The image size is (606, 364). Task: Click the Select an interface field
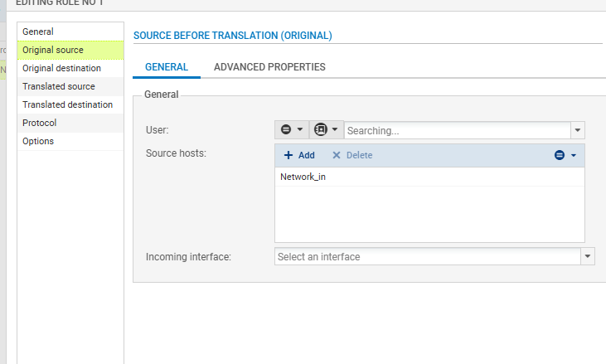pyautogui.click(x=427, y=257)
